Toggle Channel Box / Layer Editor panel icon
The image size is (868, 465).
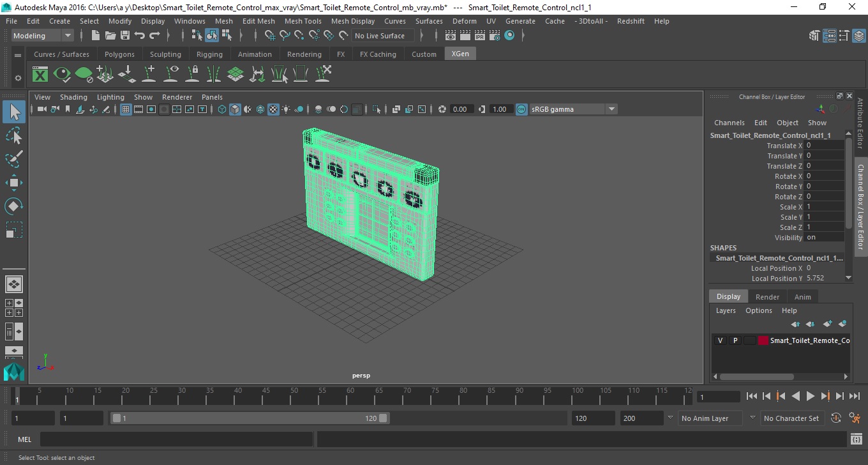click(x=859, y=36)
